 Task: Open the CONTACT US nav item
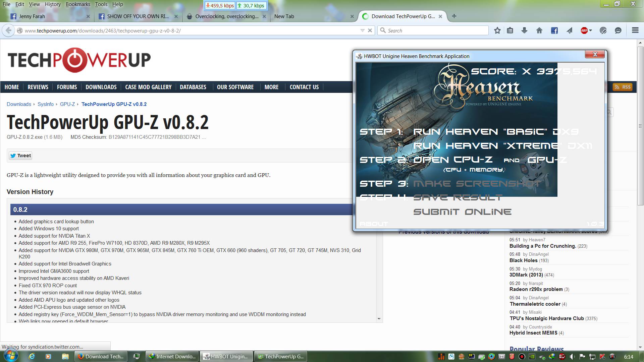pos(304,87)
